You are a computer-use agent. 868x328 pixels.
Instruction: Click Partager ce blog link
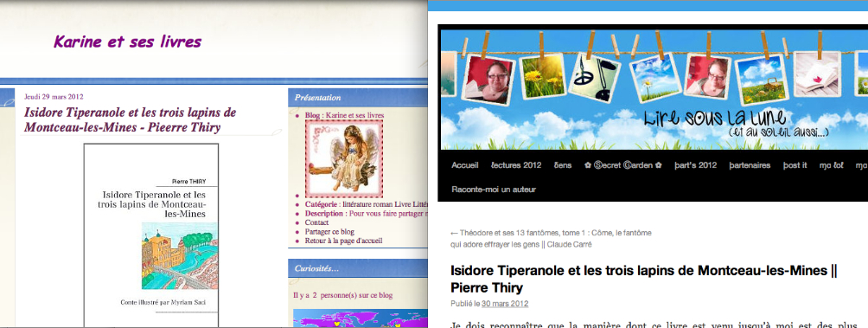point(329,232)
